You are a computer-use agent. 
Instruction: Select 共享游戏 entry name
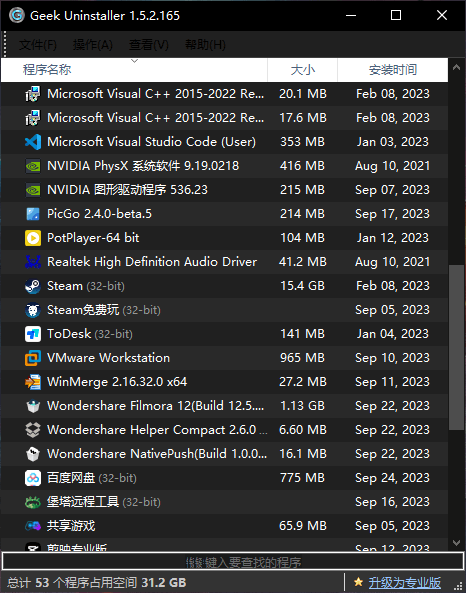[x=71, y=526]
